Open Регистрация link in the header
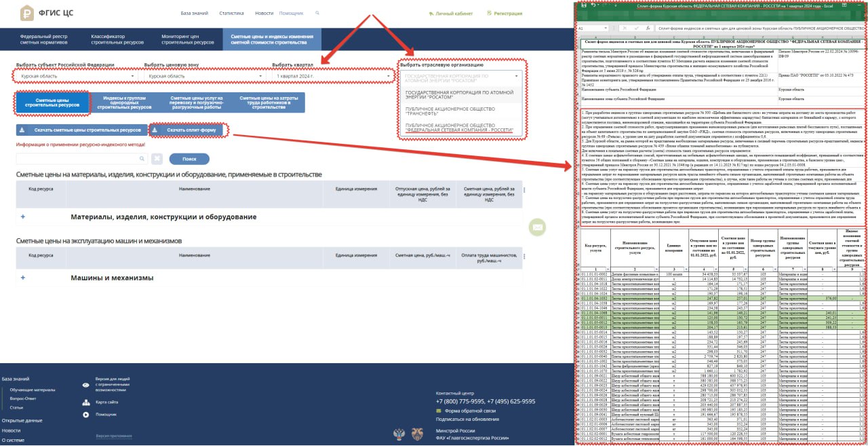 coord(505,14)
